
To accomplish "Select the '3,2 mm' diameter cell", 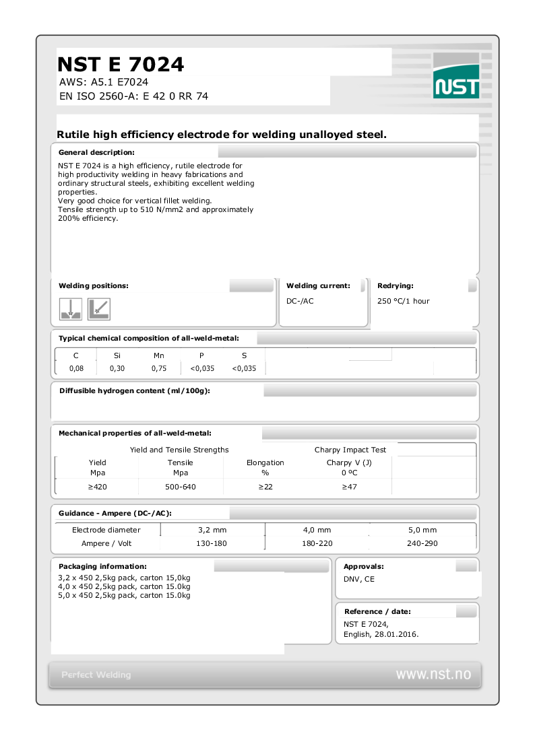I will coord(212,530).
